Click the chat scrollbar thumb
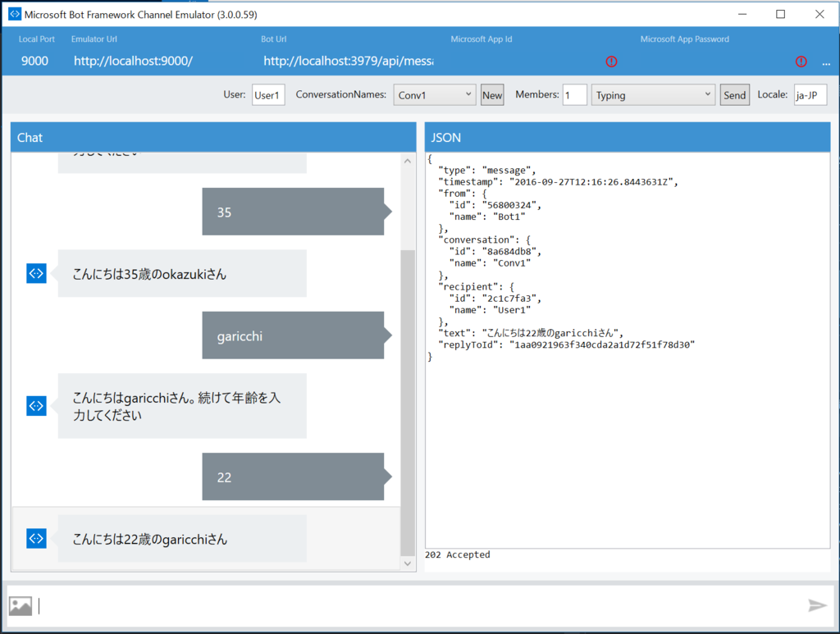Screen dimensions: 840x634 408,404
